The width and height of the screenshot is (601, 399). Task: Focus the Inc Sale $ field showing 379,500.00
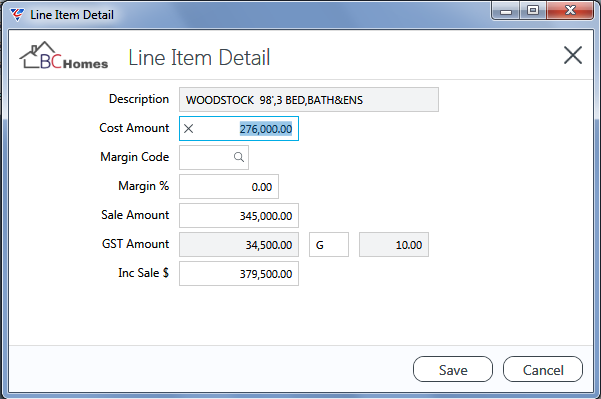tap(239, 274)
